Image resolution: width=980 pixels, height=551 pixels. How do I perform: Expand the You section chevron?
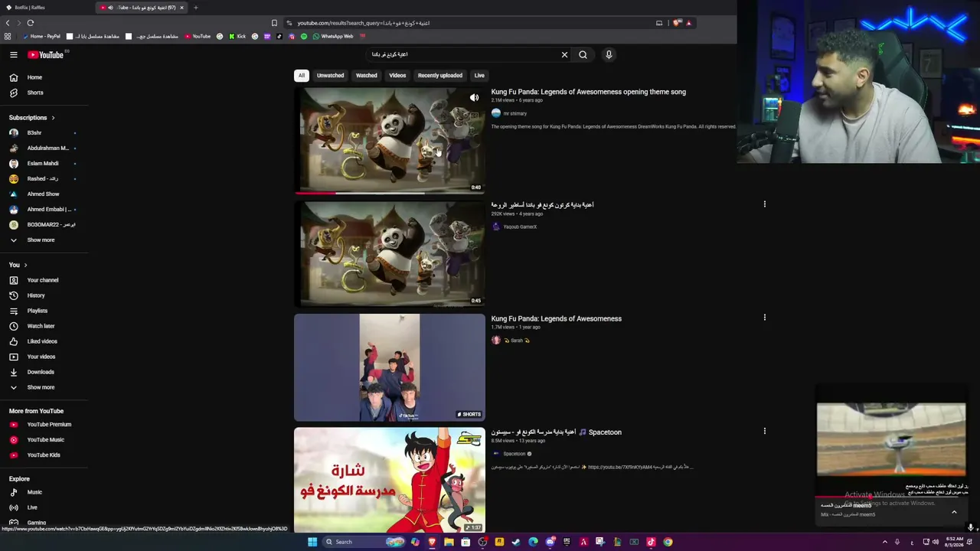pyautogui.click(x=25, y=265)
